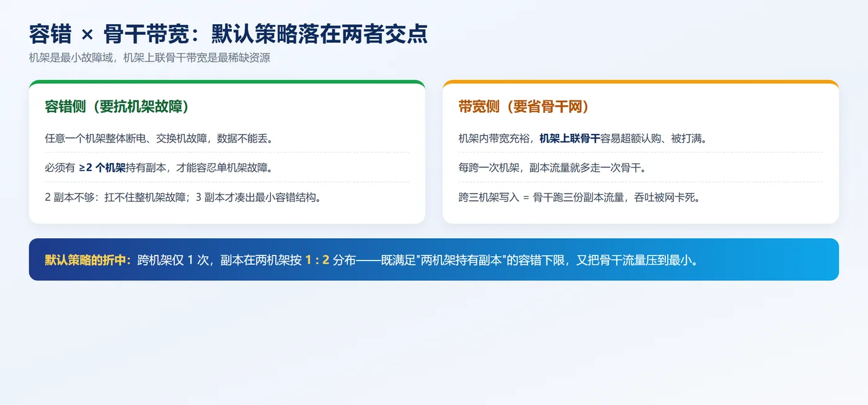
Task: Click the heading 容错侧（要抗机架故障）
Action: 117,107
